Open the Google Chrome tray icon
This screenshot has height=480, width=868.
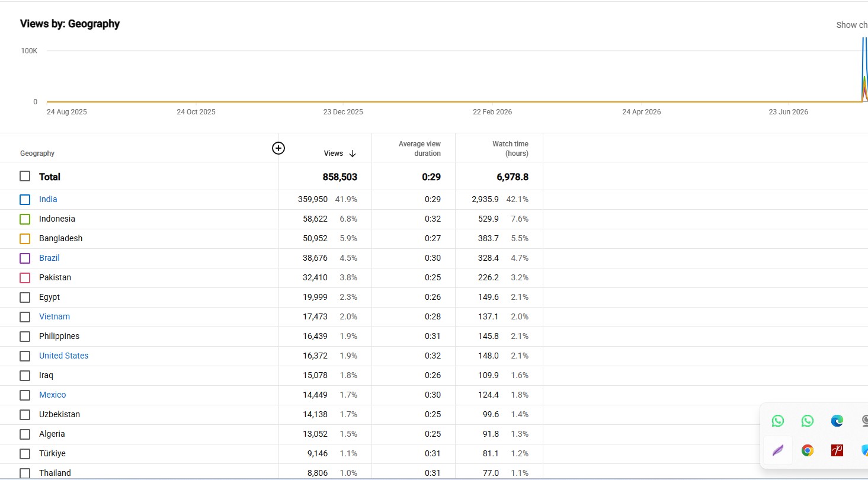[808, 450]
